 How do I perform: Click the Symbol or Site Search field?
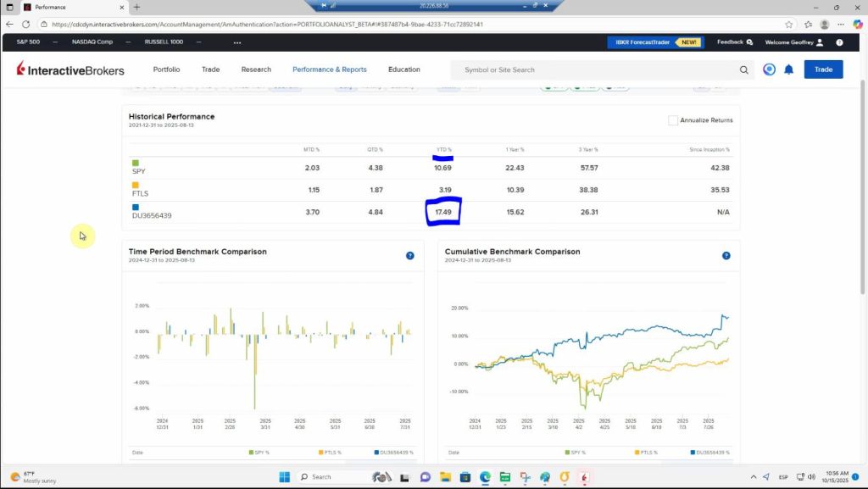(x=593, y=69)
